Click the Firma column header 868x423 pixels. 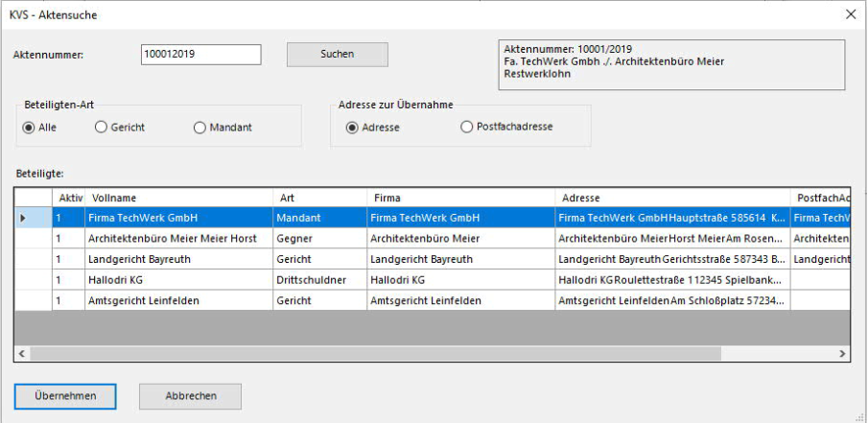(460, 198)
